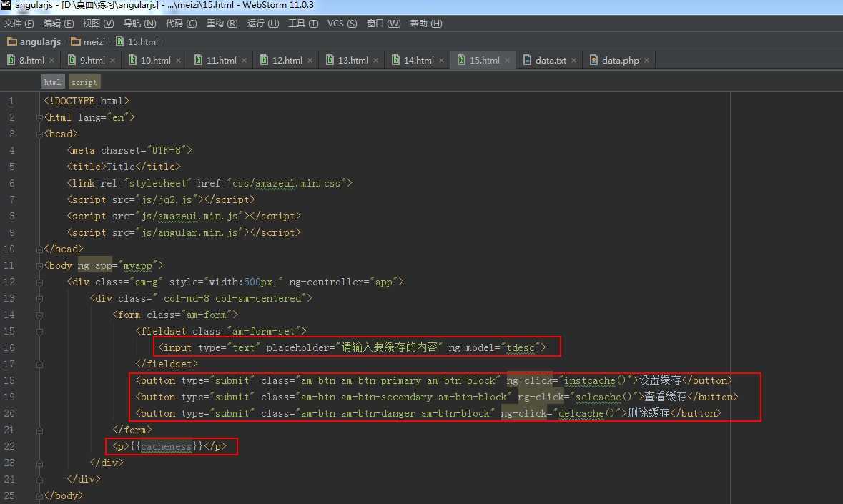
Task: Click the data.txt file icon on its tab
Action: tap(527, 59)
